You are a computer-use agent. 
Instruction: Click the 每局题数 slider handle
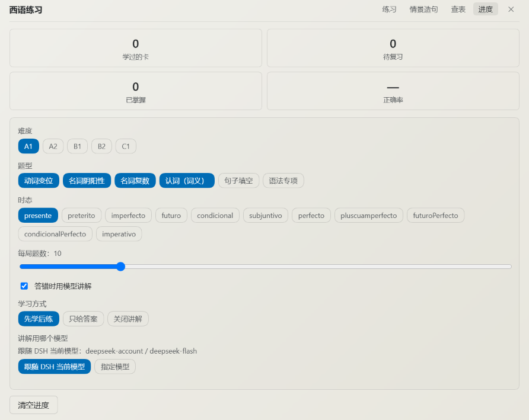coord(121,267)
